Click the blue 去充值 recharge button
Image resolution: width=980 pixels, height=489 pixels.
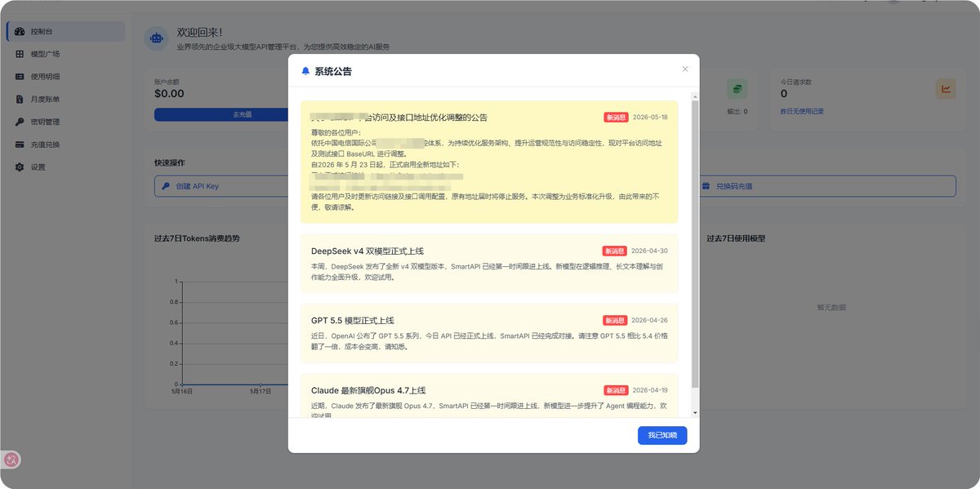click(243, 114)
